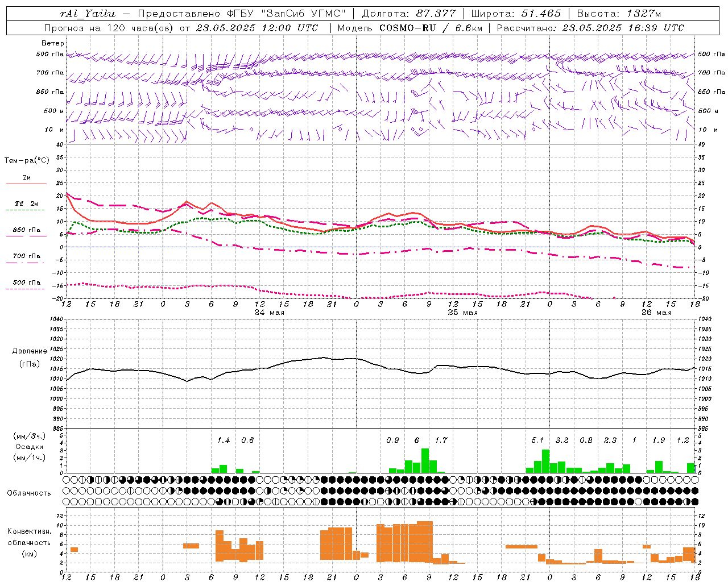Click precipitation total value '0.9'

(392, 440)
